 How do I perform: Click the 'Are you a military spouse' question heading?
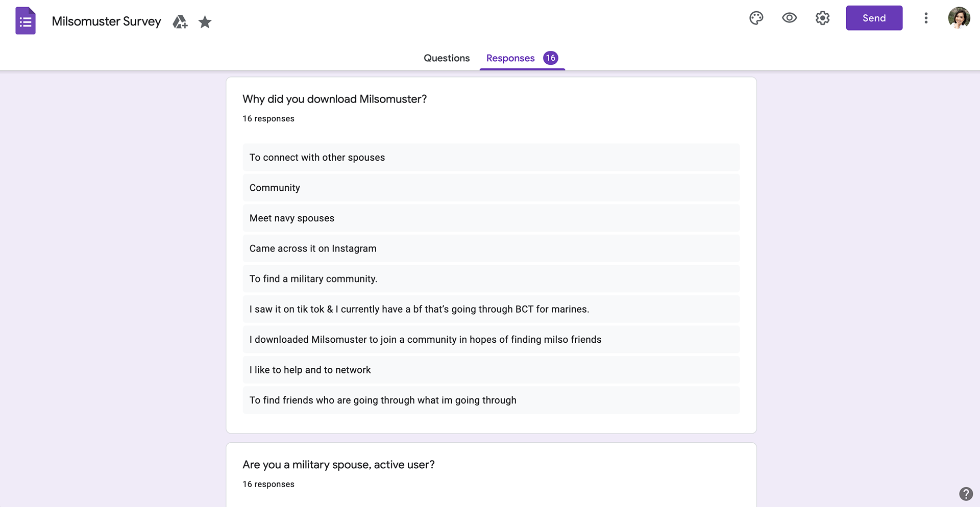[338, 465]
